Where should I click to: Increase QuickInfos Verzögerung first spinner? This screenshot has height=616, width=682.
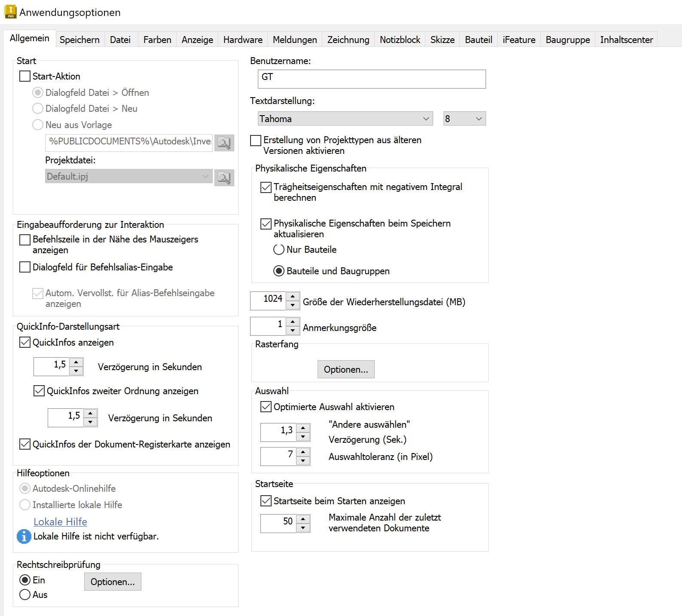[x=76, y=362]
